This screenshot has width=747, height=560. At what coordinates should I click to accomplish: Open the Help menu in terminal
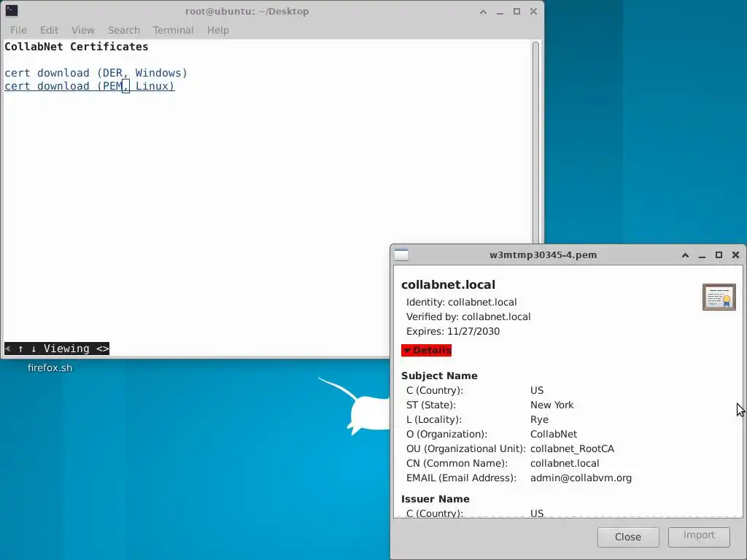click(217, 30)
